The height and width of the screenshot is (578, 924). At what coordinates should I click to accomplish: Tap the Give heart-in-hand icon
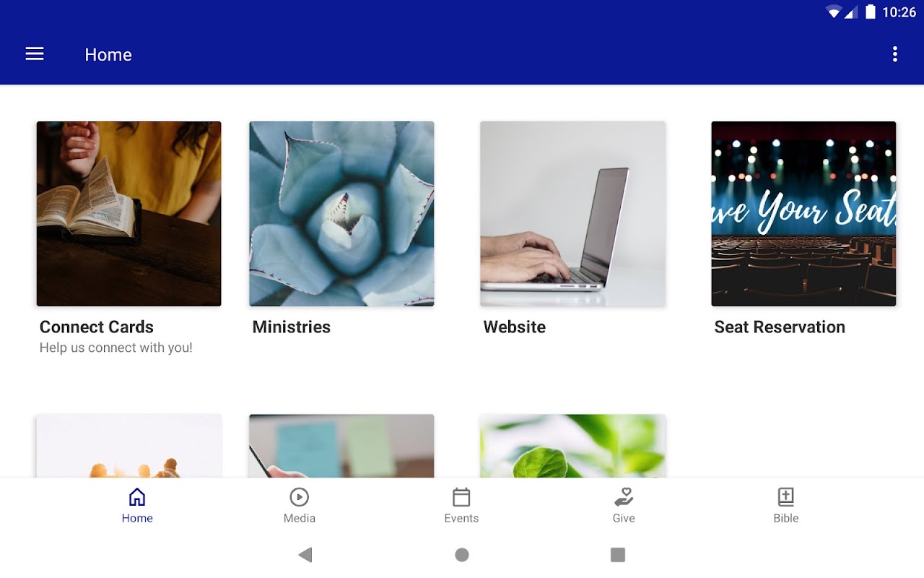[624, 497]
